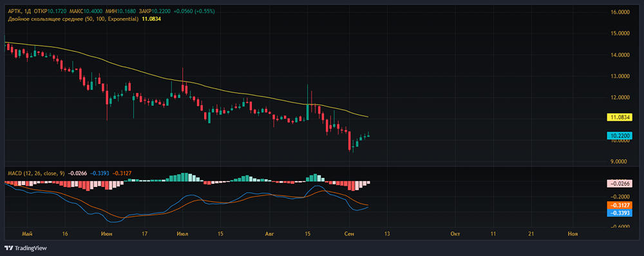
Task: Click the 21 date label on time axis
Action: tap(531, 234)
